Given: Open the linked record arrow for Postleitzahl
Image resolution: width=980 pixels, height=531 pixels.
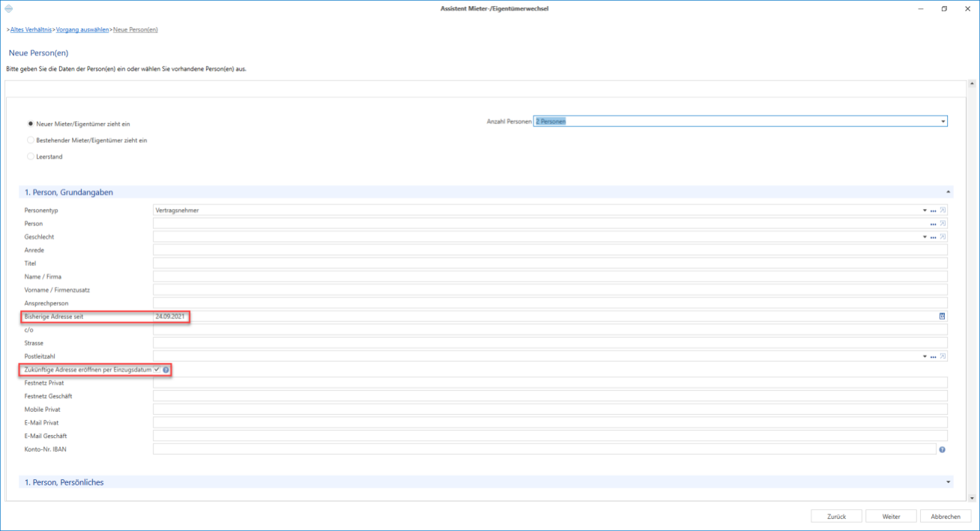Looking at the screenshot, I should (943, 356).
